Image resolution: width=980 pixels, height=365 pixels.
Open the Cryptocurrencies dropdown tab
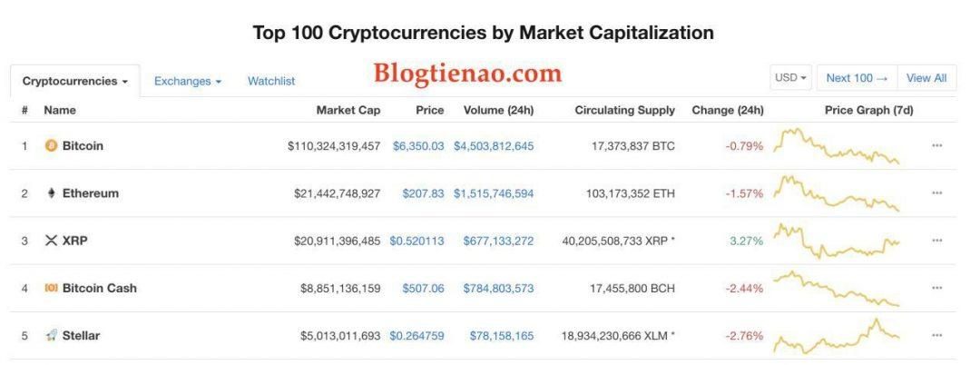[75, 81]
